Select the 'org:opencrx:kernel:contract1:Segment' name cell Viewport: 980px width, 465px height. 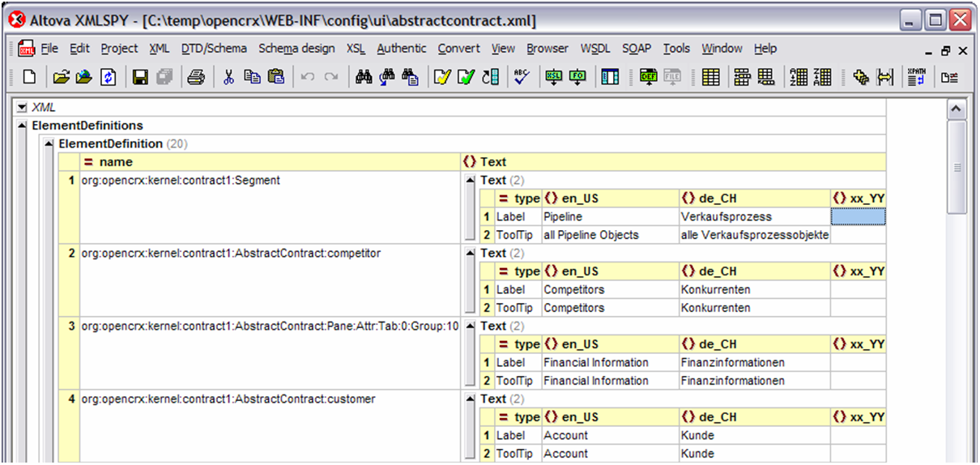270,207
